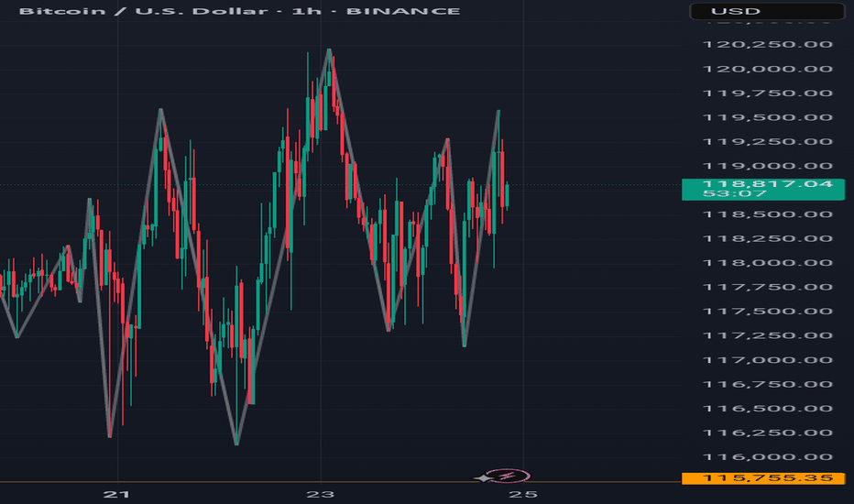The width and height of the screenshot is (854, 504).
Task: Click the 116,250.00 price axis label
Action: (x=768, y=433)
